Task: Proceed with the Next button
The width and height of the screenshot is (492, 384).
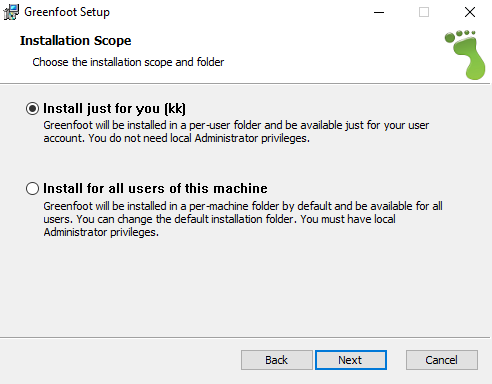Action: [351, 360]
